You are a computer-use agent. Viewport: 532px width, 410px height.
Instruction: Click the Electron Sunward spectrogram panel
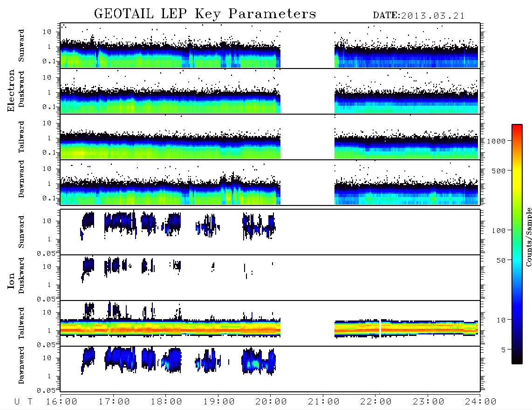pos(270,46)
